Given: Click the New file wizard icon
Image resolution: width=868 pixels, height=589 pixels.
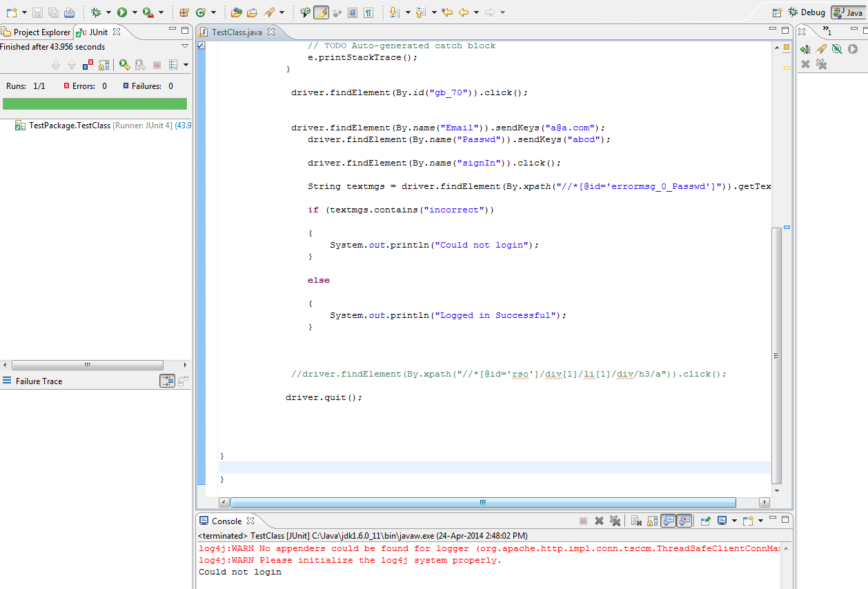Looking at the screenshot, I should 11,12.
